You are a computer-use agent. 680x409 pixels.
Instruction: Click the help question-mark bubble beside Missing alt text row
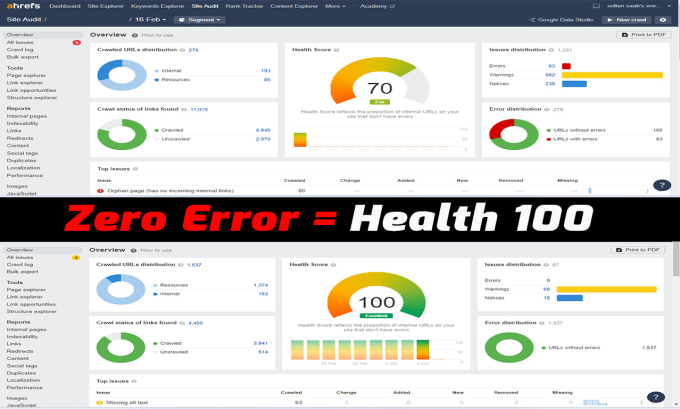[656, 397]
